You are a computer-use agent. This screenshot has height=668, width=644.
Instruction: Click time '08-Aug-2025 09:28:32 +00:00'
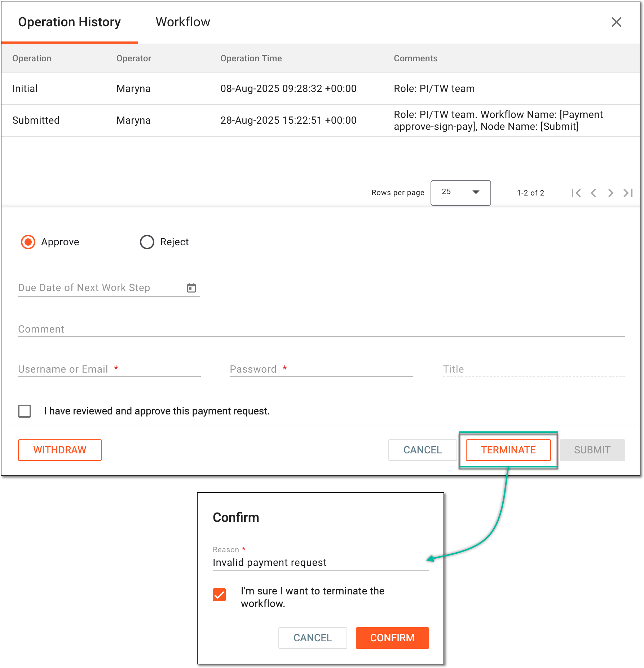[x=288, y=89]
